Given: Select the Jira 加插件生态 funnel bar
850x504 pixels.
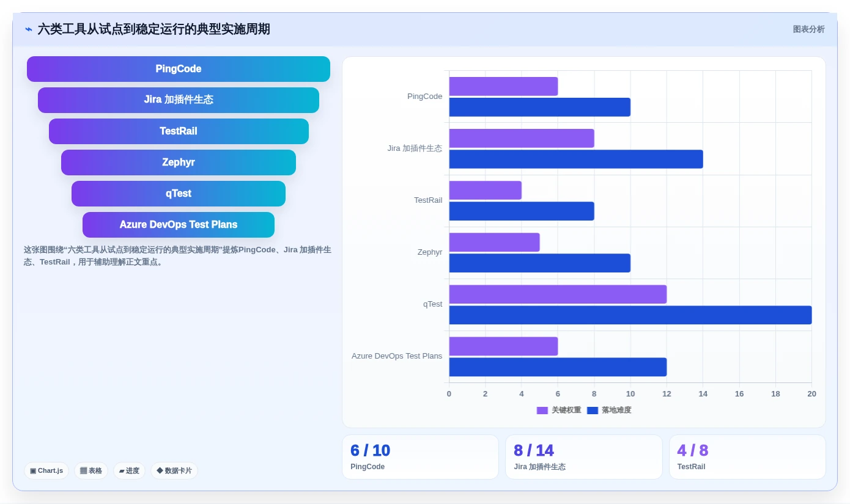Looking at the screenshot, I should tap(179, 100).
